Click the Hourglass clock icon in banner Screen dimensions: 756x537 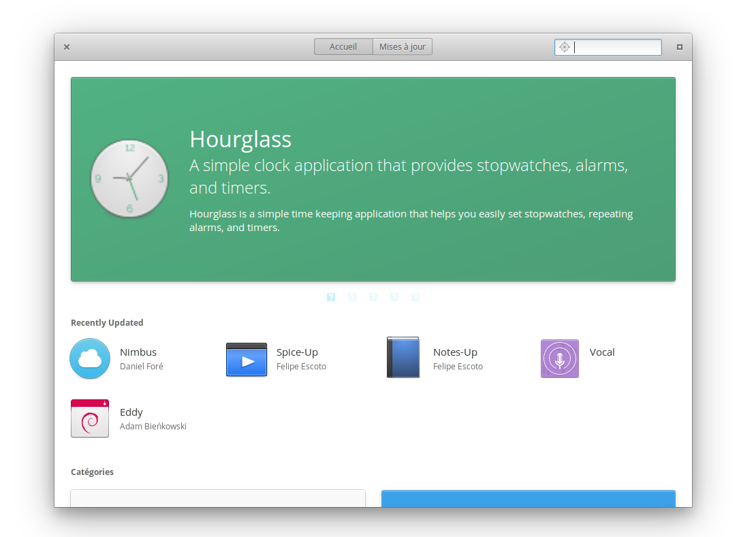click(x=129, y=179)
